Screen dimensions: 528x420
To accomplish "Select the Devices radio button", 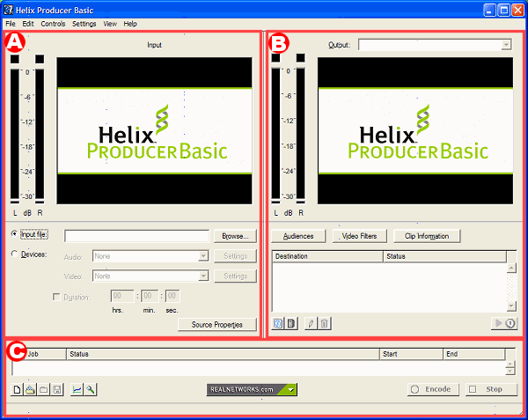I will (x=14, y=254).
